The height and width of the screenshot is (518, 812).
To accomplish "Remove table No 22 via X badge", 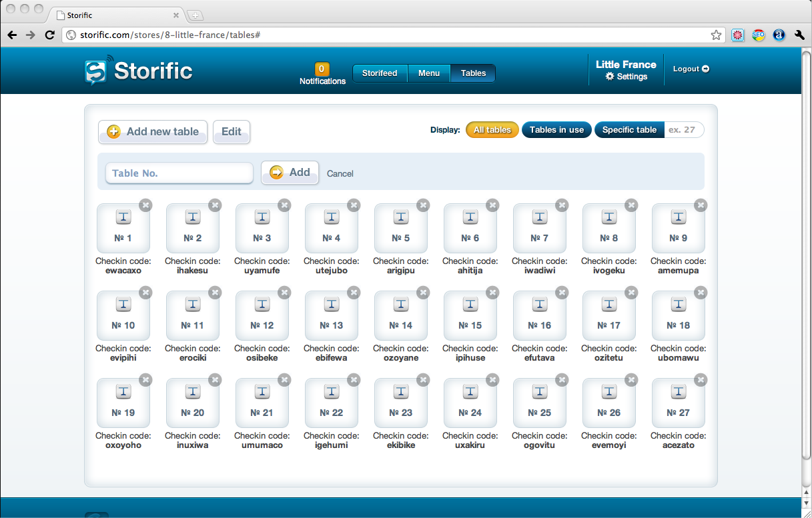I will pos(354,380).
